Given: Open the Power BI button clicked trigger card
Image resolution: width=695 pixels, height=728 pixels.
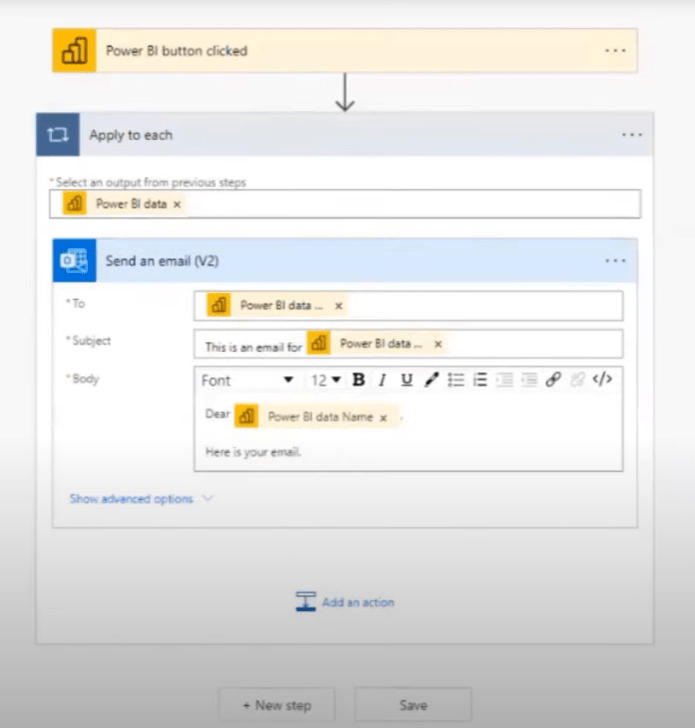Looking at the screenshot, I should 344,50.
